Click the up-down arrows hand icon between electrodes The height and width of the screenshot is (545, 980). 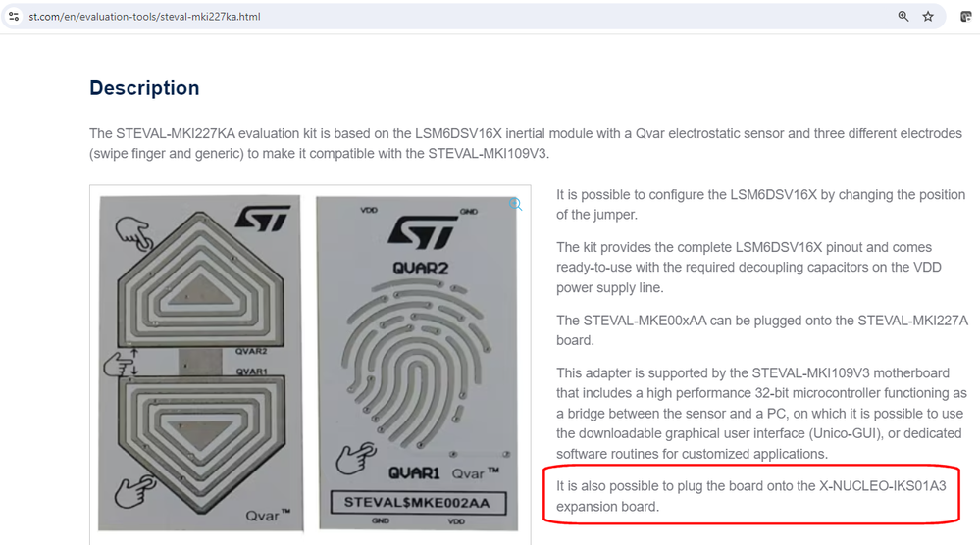[x=122, y=363]
